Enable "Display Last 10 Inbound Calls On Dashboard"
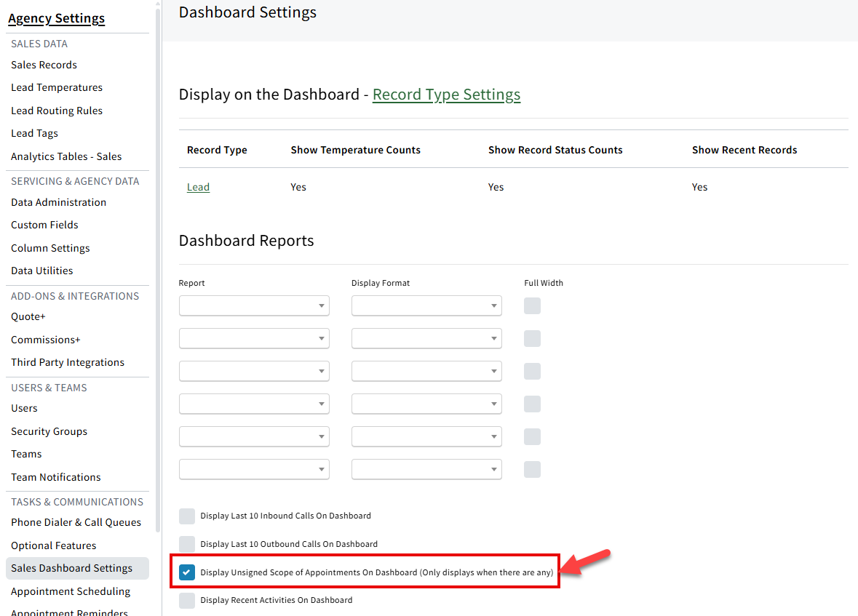Image resolution: width=858 pixels, height=616 pixels. pos(187,516)
